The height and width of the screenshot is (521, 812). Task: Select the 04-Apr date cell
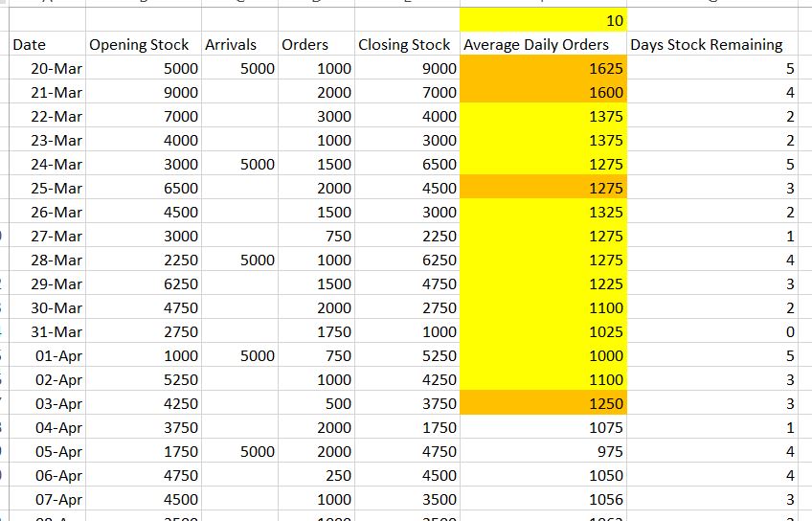tap(47, 427)
